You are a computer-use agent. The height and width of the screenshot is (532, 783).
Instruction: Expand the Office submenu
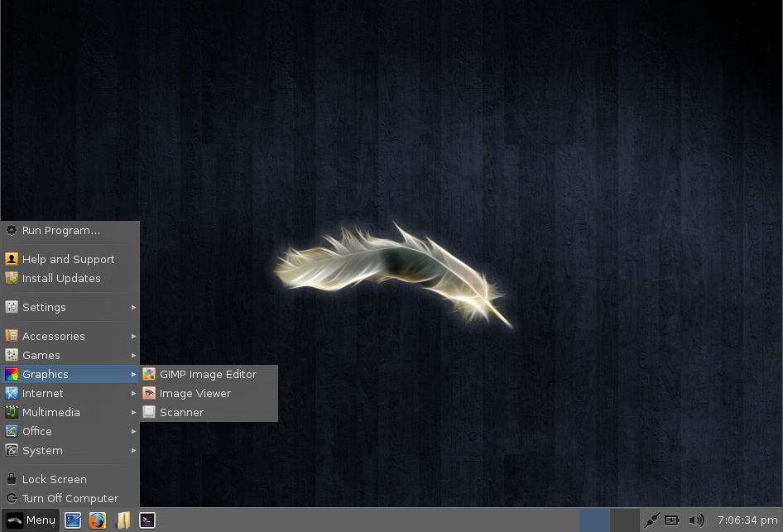click(x=70, y=431)
